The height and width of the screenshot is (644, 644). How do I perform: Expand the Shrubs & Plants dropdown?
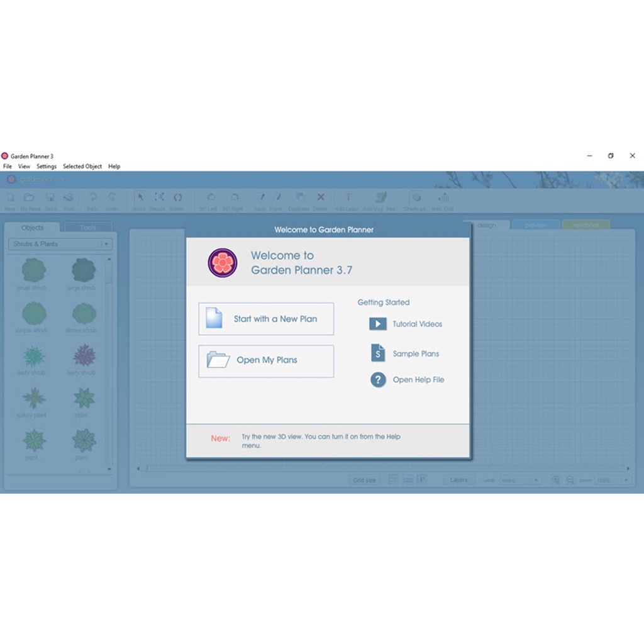(x=106, y=244)
